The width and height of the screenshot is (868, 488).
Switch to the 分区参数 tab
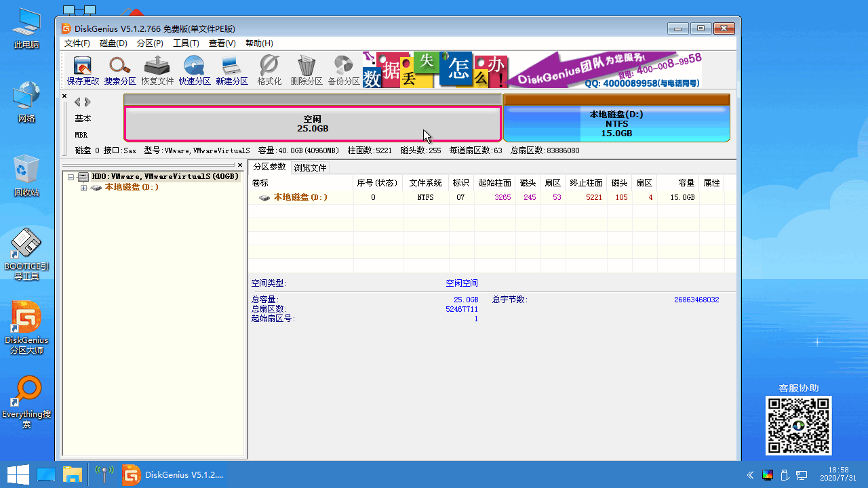pyautogui.click(x=269, y=167)
